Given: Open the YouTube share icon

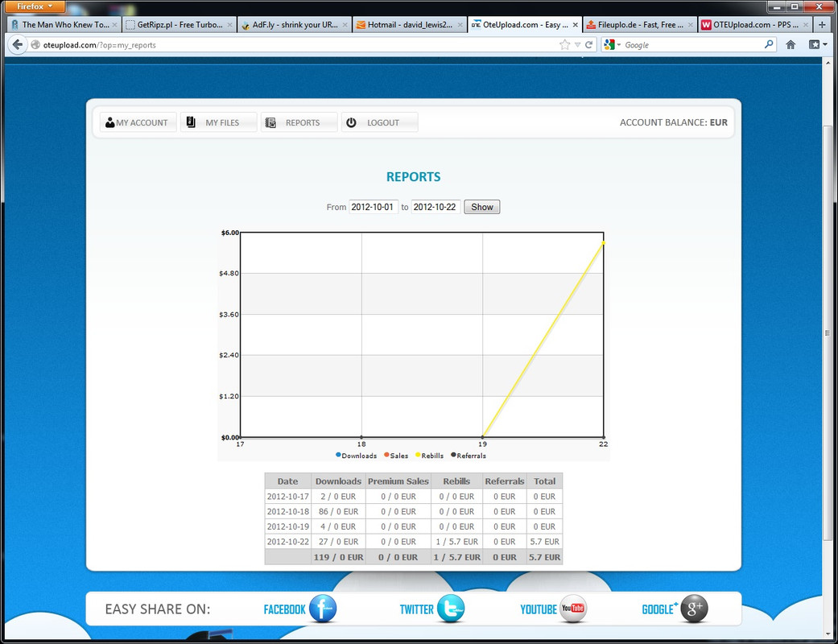Looking at the screenshot, I should click(x=573, y=609).
